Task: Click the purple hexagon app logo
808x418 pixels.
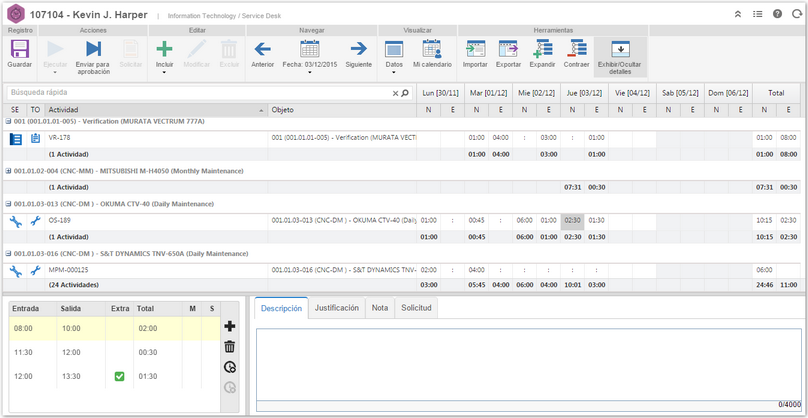Action: [16, 13]
